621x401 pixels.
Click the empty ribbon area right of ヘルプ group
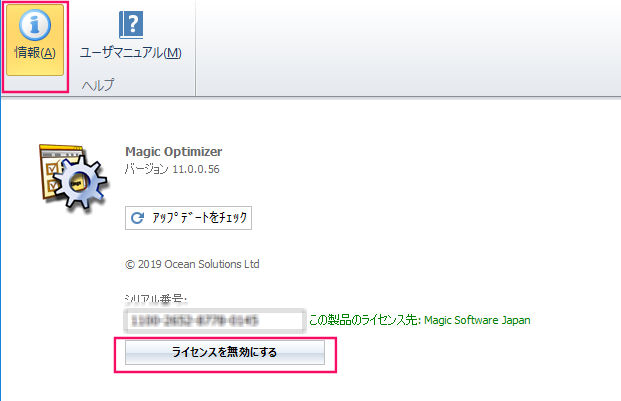pyautogui.click(x=400, y=48)
